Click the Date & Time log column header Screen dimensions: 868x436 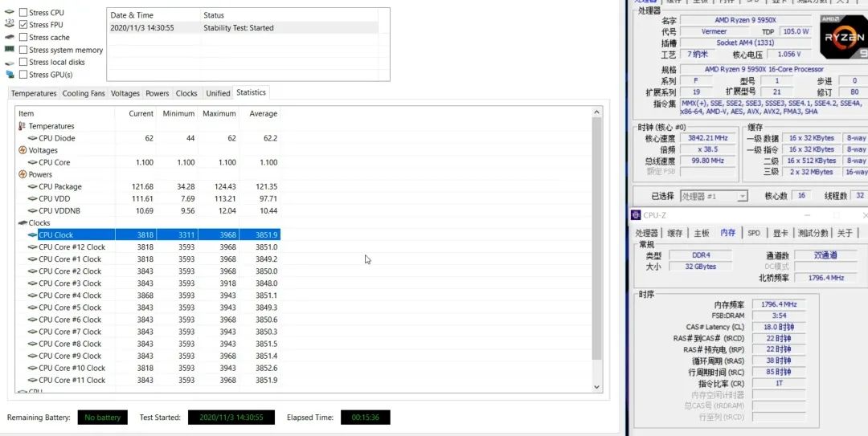154,15
